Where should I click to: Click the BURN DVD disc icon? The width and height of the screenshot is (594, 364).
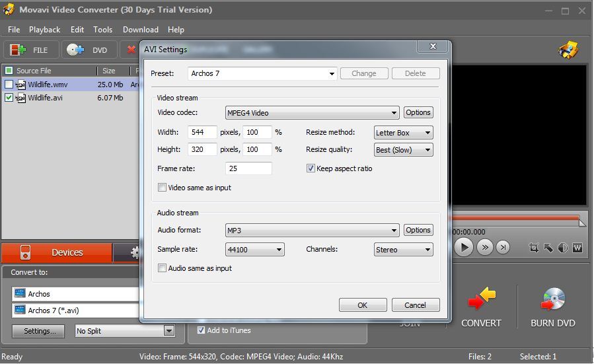553,299
